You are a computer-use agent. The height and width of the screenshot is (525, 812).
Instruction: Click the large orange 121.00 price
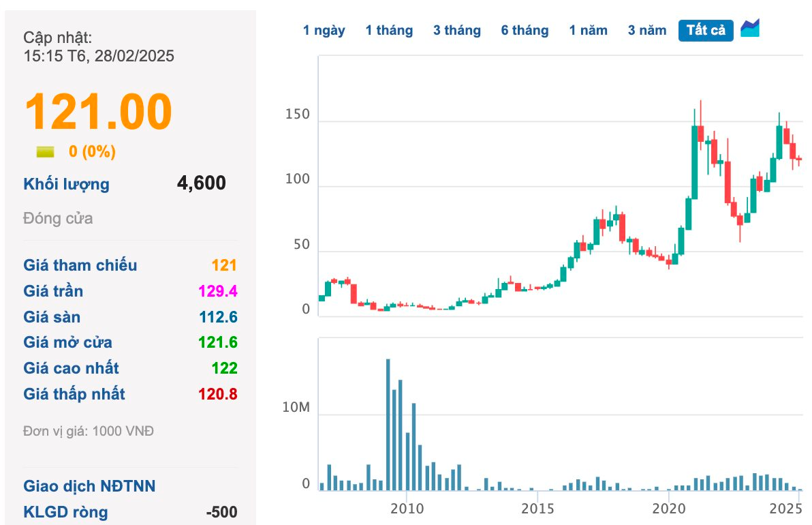(98, 111)
